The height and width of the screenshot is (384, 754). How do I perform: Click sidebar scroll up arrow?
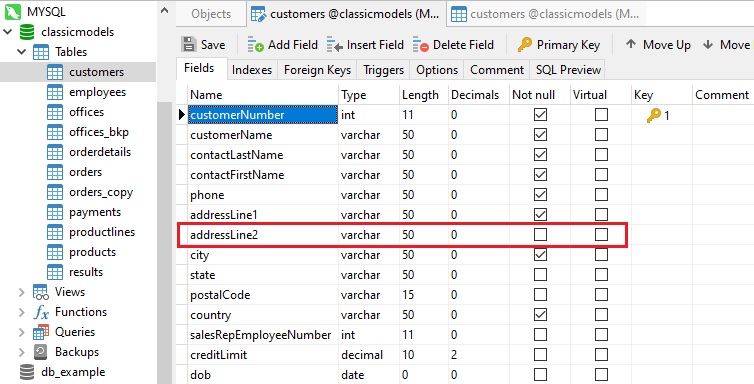tap(164, 10)
